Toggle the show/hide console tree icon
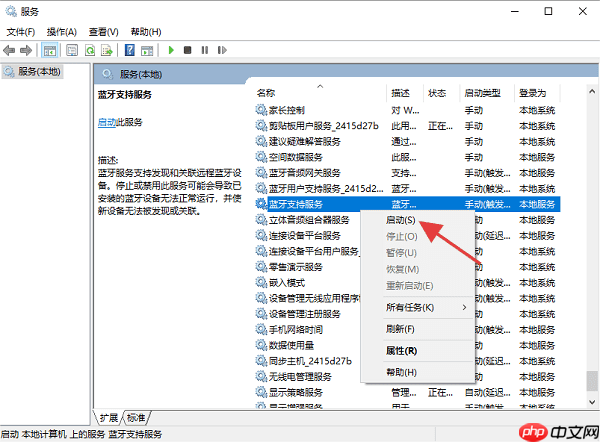The image size is (600, 442). (50, 50)
